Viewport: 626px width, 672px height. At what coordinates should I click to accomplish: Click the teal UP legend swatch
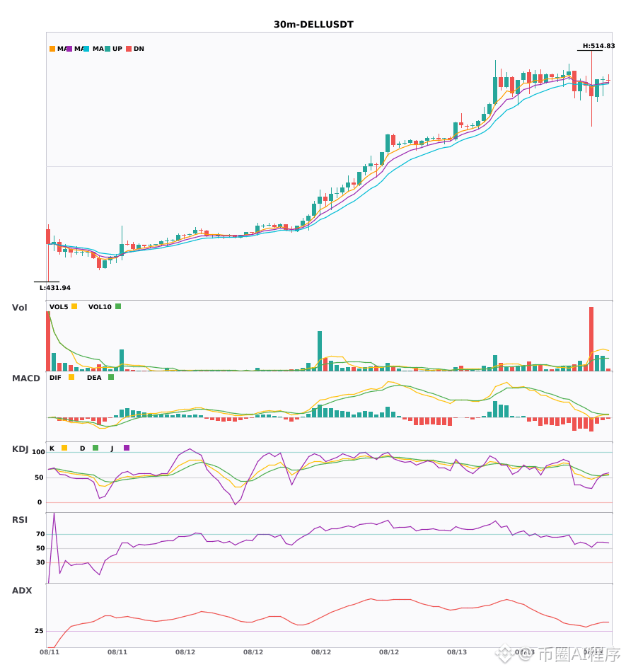pos(108,49)
